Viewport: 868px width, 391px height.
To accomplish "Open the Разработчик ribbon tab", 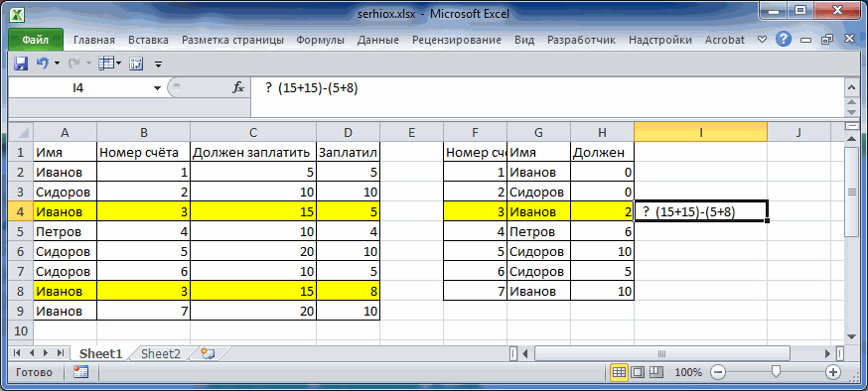I will (581, 40).
